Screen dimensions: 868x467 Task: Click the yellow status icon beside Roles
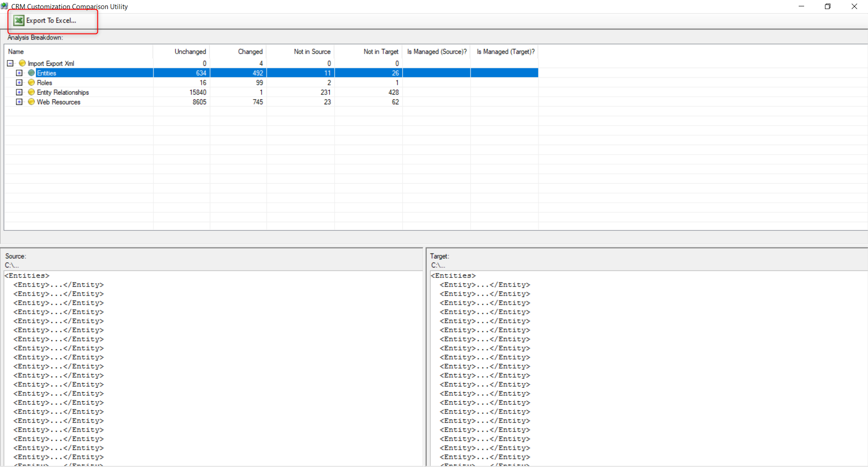pyautogui.click(x=31, y=83)
